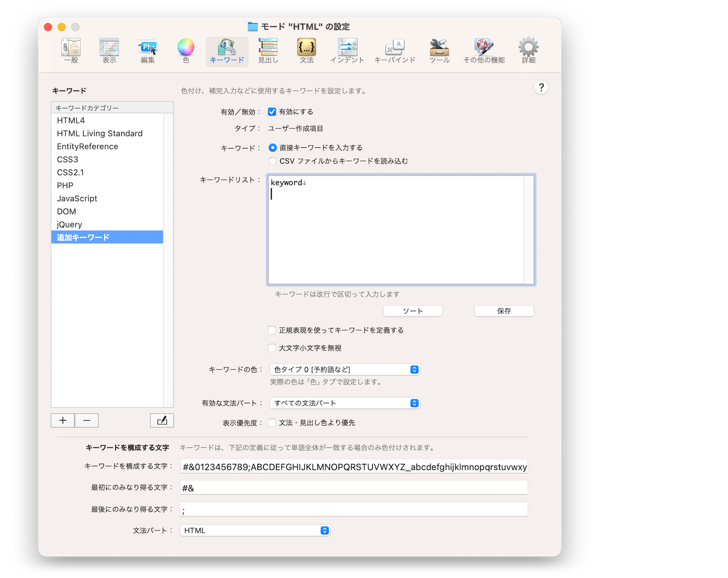The width and height of the screenshot is (728, 578).
Task: Open the キーワードの色 dropdown
Action: pyautogui.click(x=345, y=369)
